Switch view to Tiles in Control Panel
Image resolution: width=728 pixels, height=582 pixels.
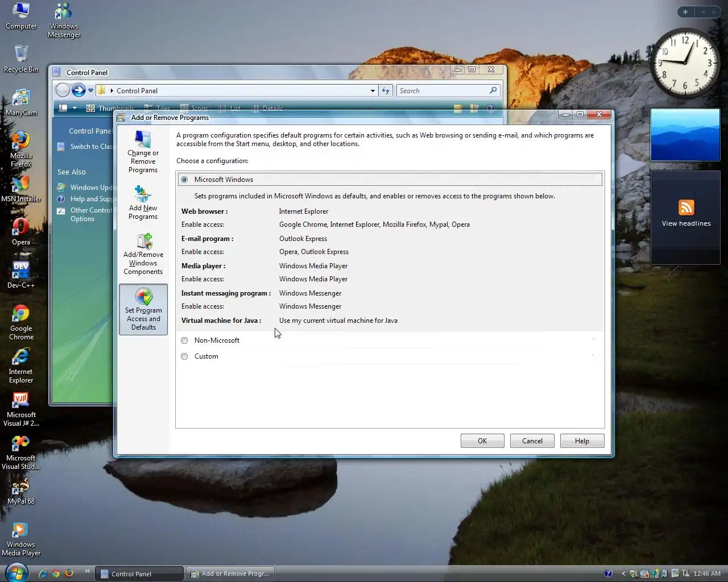click(x=157, y=108)
